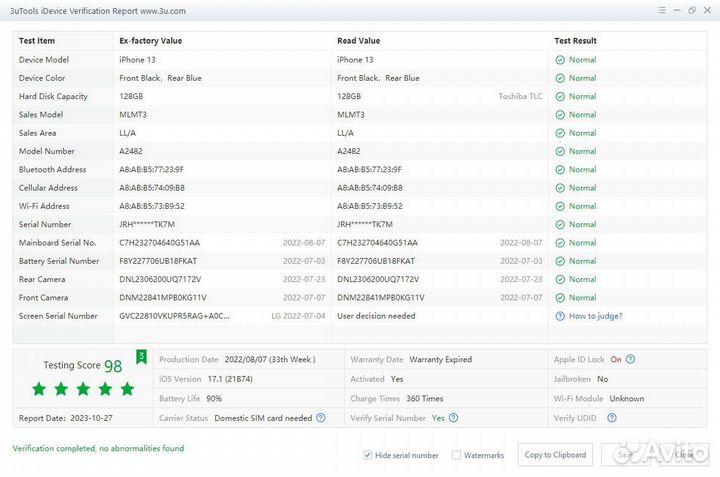The width and height of the screenshot is (720, 477).
Task: Maximize the verification report window
Action: point(692,10)
